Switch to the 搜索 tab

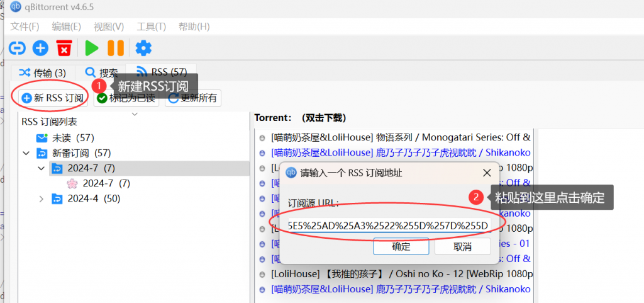click(101, 73)
